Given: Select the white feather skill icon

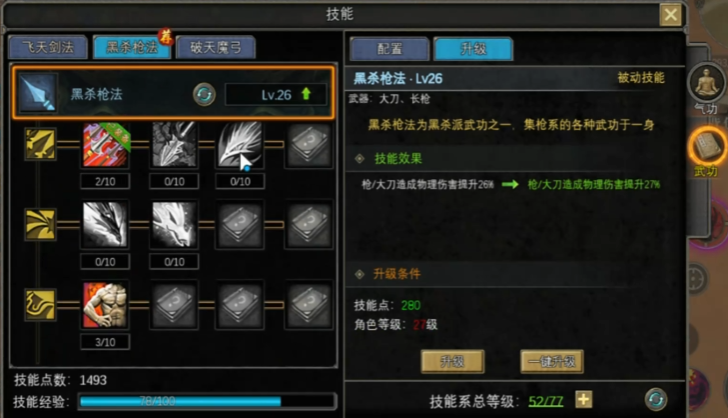Looking at the screenshot, I should (x=240, y=144).
